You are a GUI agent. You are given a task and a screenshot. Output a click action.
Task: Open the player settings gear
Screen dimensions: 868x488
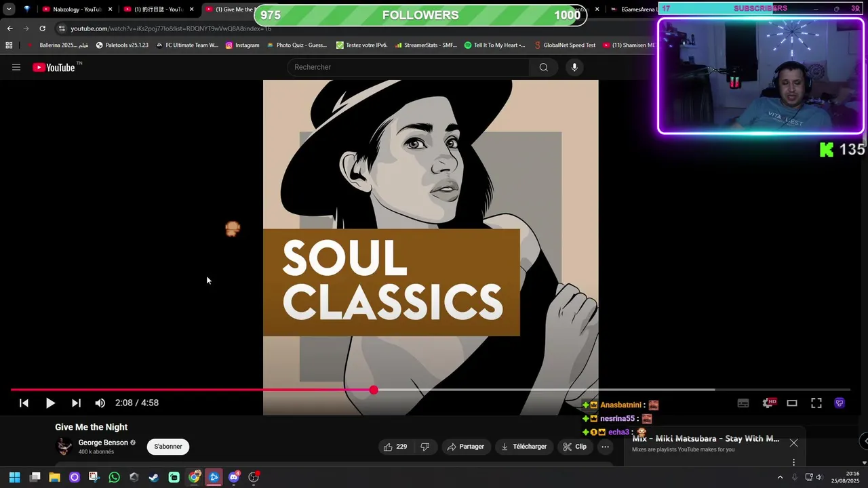pos(768,403)
